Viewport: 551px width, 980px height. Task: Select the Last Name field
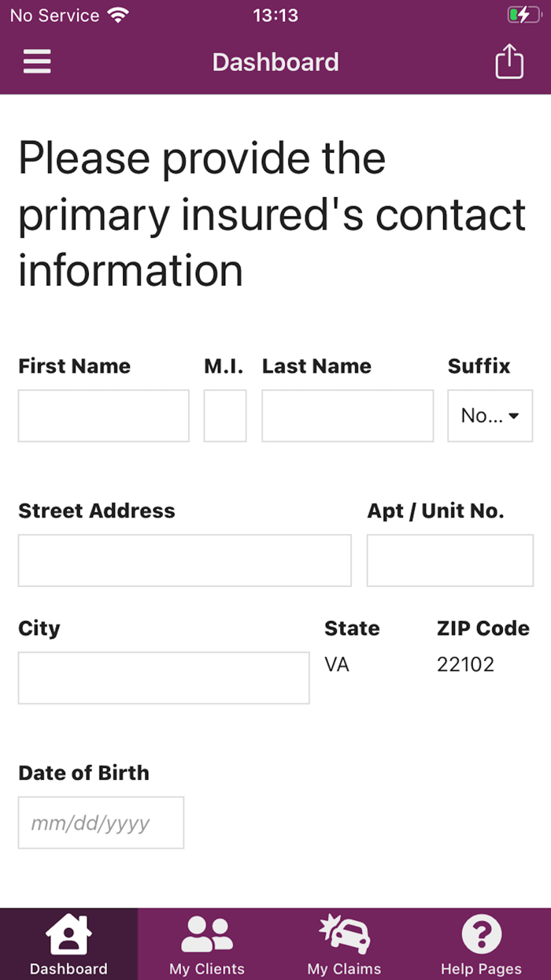coord(347,416)
